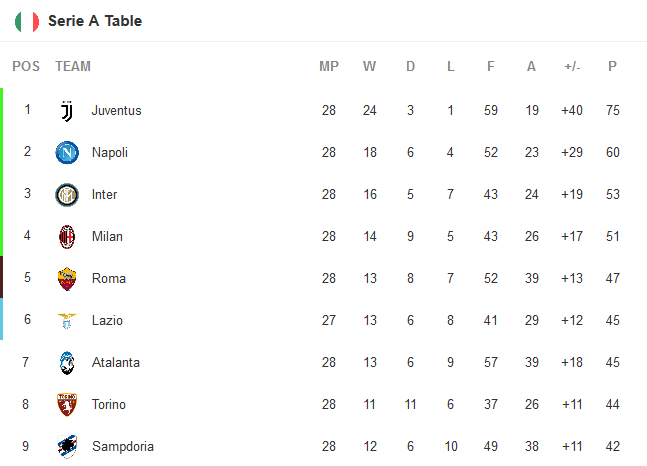This screenshot has height=466, width=647.
Task: Sort by the P points column header
Action: coord(612,67)
